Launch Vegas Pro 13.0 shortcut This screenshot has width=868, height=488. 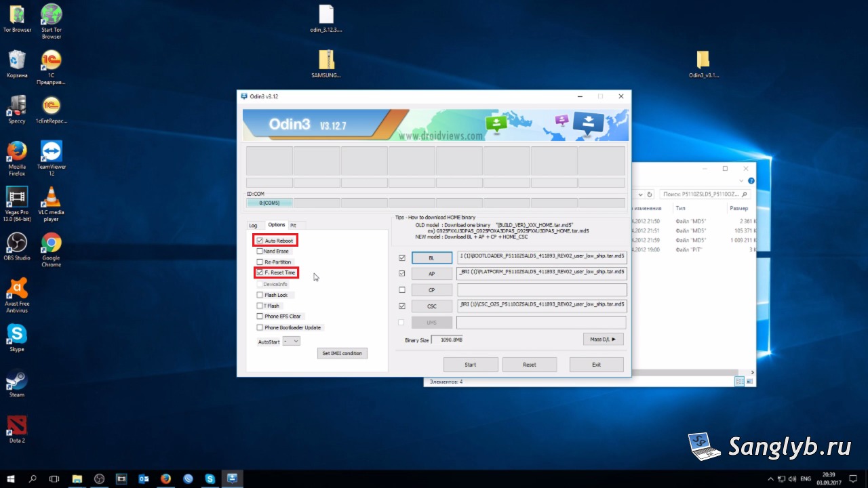[x=17, y=204]
